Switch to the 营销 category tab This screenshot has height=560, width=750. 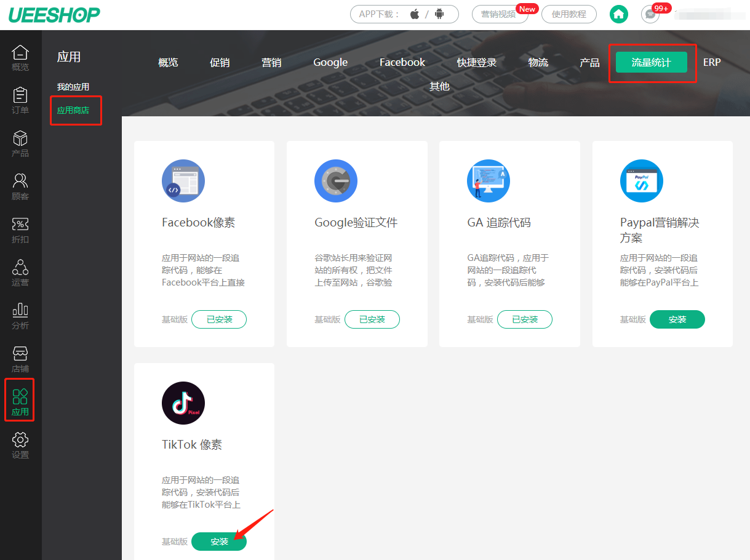pyautogui.click(x=271, y=62)
